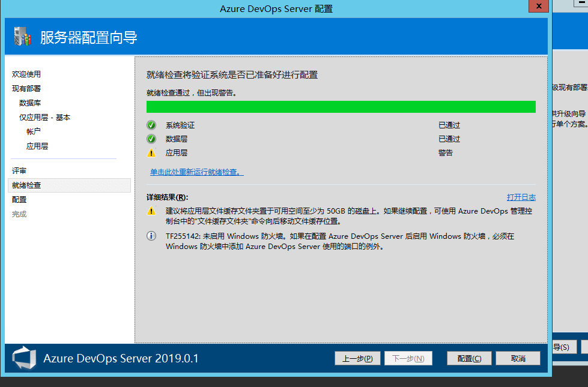Close the Azure DevOps Server configuration window
Screen dimensions: 588x387
point(538,7)
